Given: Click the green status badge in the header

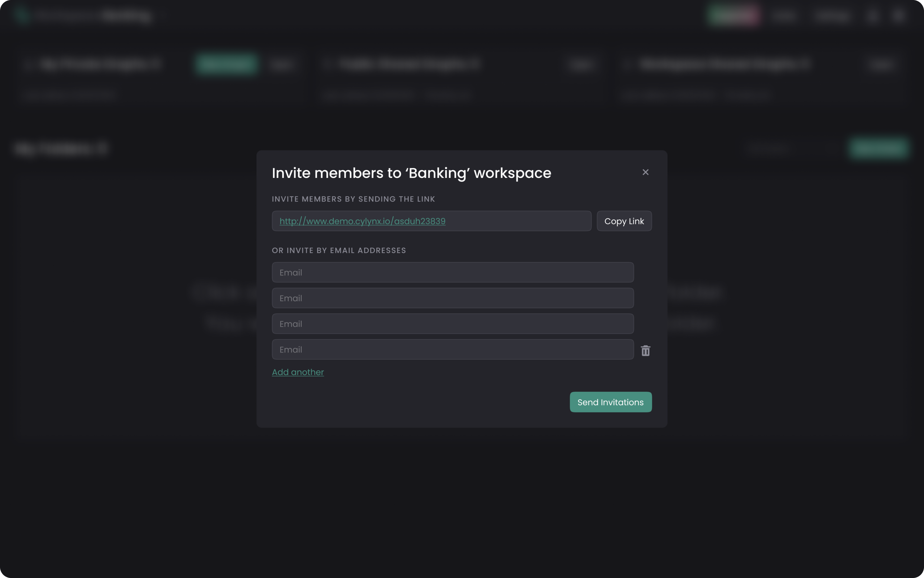Looking at the screenshot, I should 733,15.
